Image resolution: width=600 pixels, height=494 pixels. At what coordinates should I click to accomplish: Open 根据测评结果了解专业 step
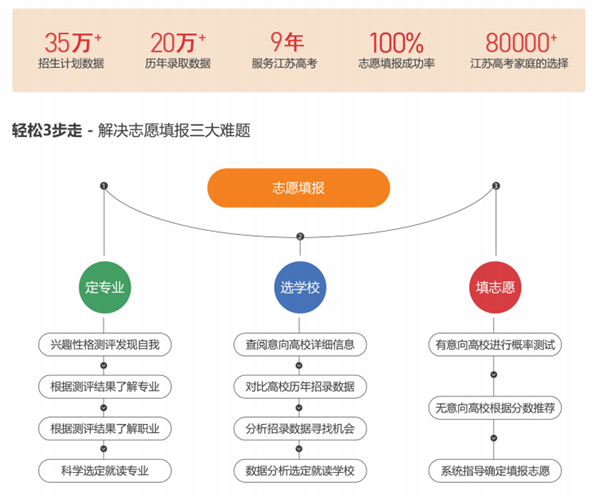(x=104, y=386)
